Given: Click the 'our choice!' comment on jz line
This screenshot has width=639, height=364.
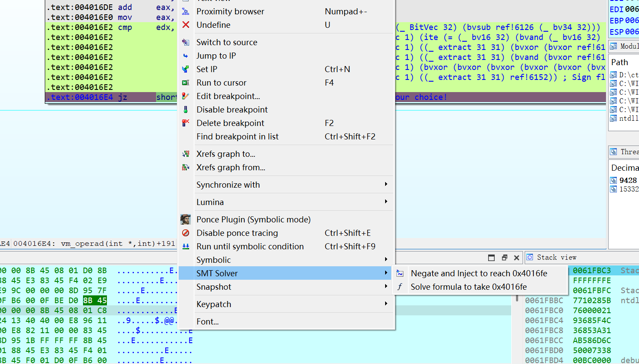Looking at the screenshot, I should coord(421,97).
